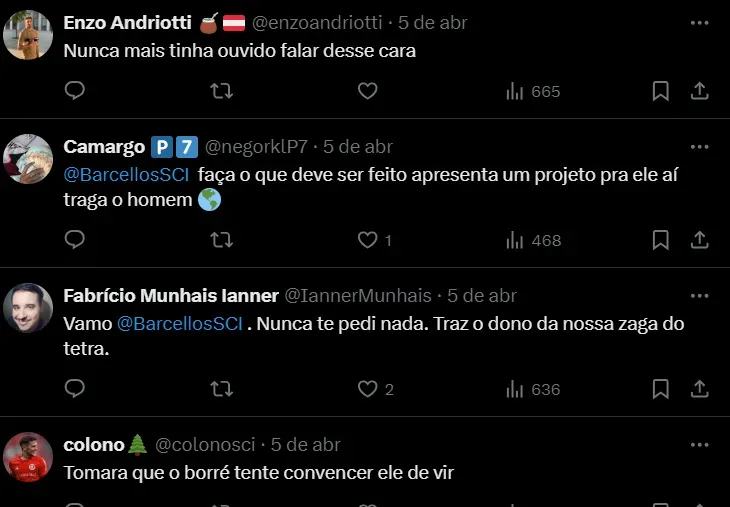Bookmark Enzo Andriotti's tweet
Image resolution: width=730 pixels, height=507 pixels.
[x=660, y=91]
